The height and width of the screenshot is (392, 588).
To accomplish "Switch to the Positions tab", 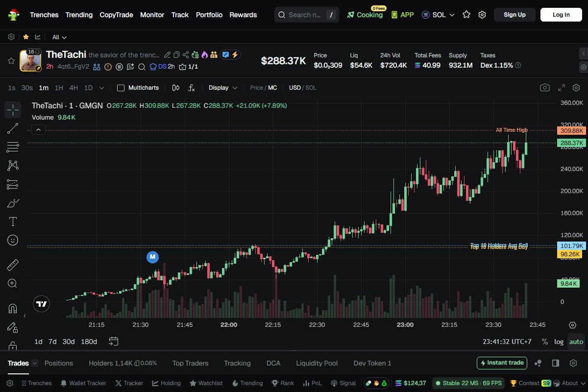I will click(x=59, y=363).
